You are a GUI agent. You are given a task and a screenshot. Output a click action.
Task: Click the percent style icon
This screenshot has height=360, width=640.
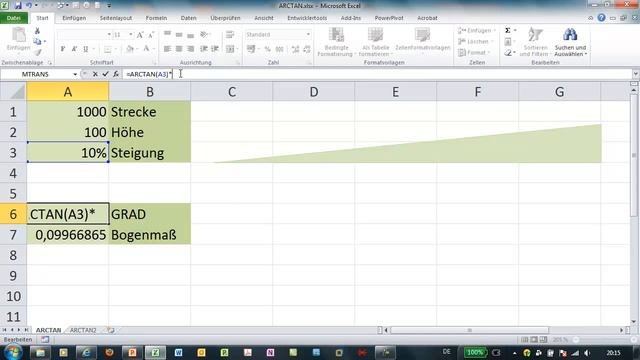pos(267,49)
